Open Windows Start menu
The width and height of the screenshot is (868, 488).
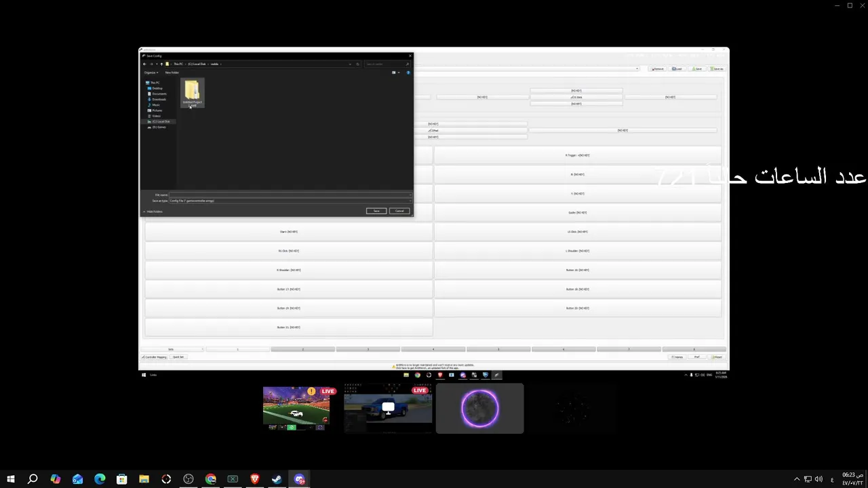coord(10,479)
